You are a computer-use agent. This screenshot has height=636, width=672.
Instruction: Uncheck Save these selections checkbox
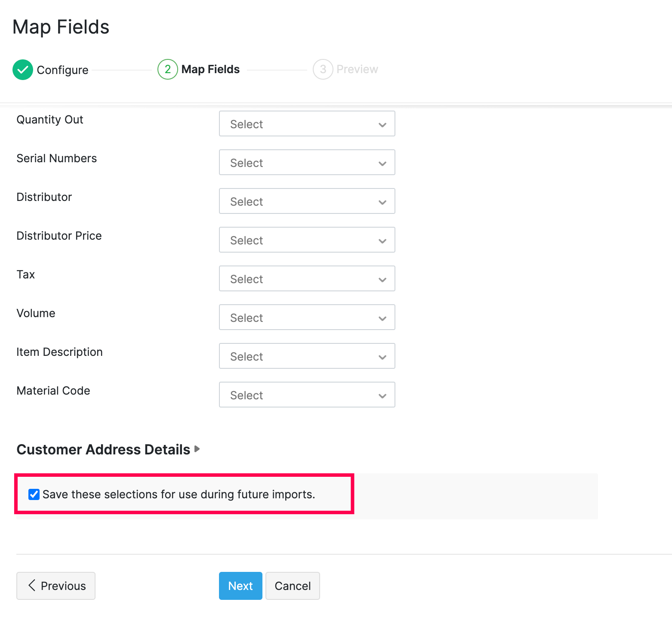tap(34, 494)
